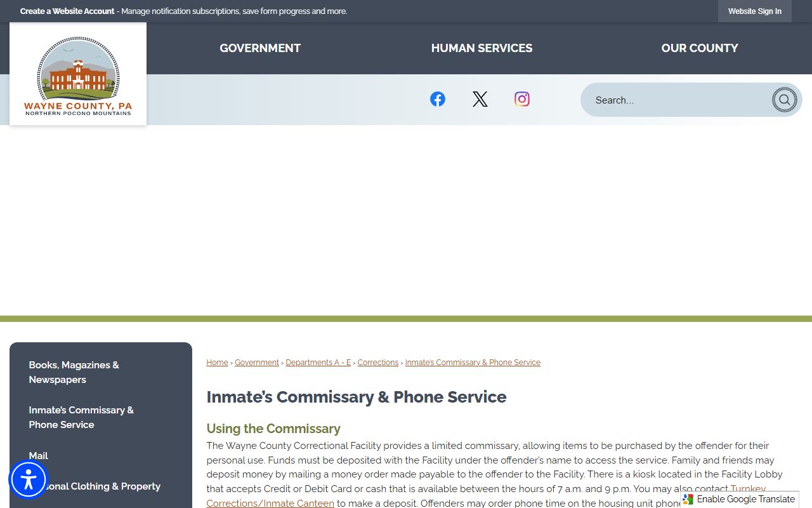Screen dimensions: 812x508
Task: Go to Government breadcrumb link
Action: click(x=257, y=363)
